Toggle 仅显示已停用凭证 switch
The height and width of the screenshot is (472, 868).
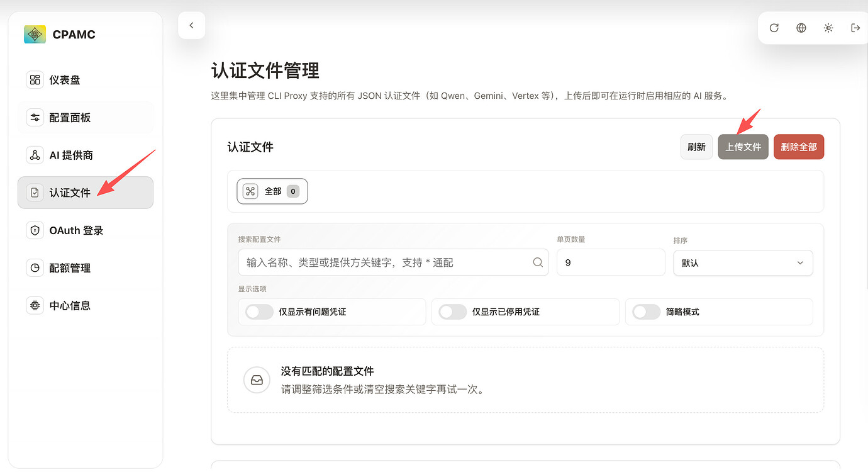pos(453,312)
